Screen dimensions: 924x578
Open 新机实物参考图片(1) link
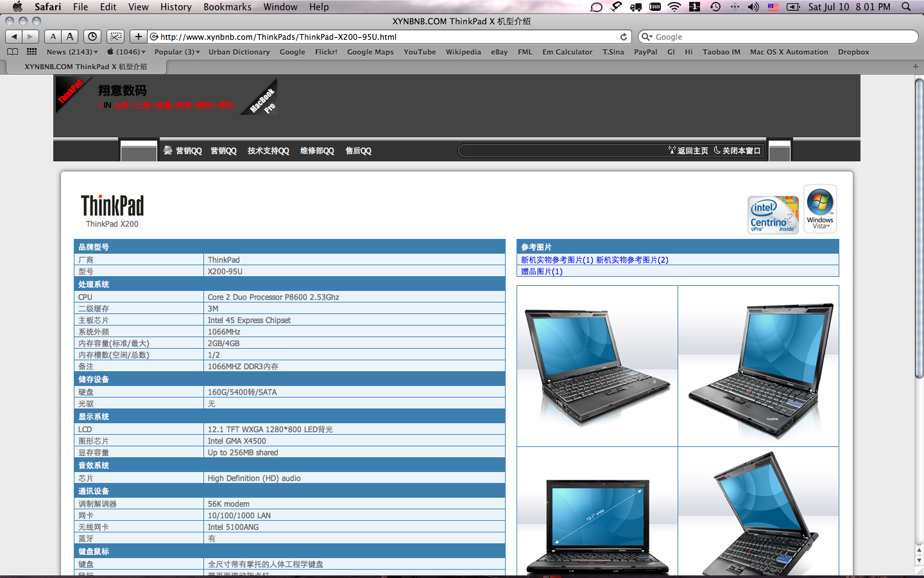pyautogui.click(x=557, y=260)
